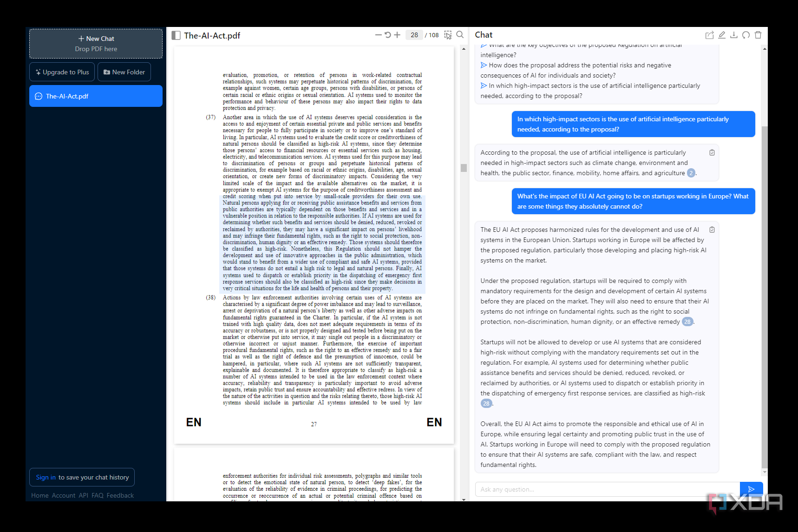This screenshot has height=532, width=798.
Task: Click the chat scrollbar up arrow
Action: pyautogui.click(x=765, y=48)
